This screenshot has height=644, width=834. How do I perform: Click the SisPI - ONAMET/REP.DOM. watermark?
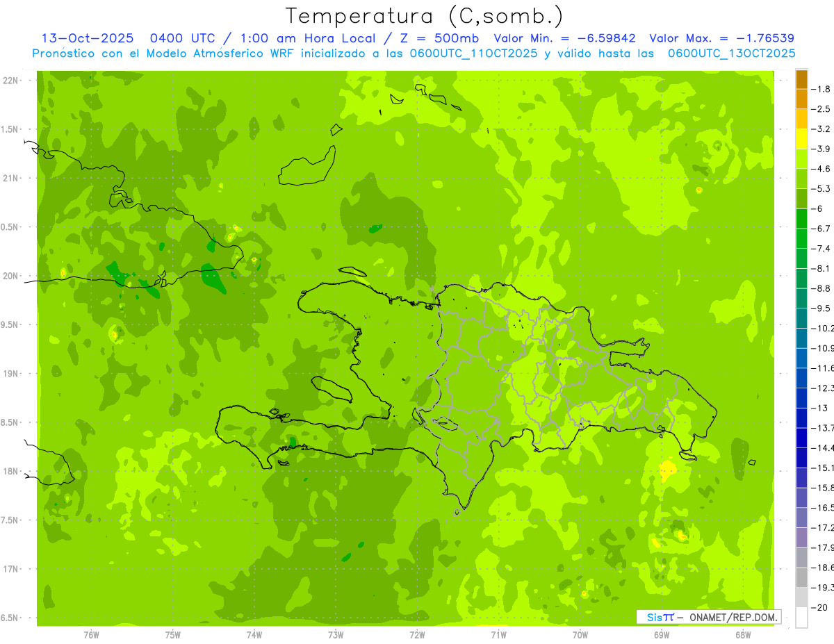[708, 617]
